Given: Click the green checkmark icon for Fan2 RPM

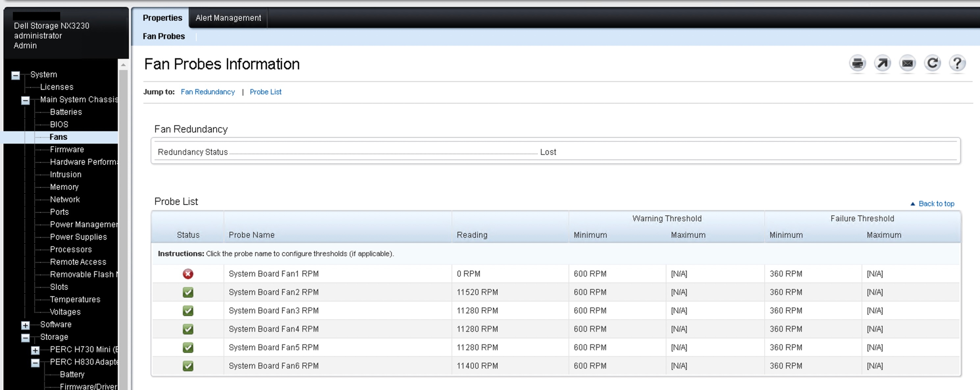Looking at the screenshot, I should pyautogui.click(x=188, y=292).
